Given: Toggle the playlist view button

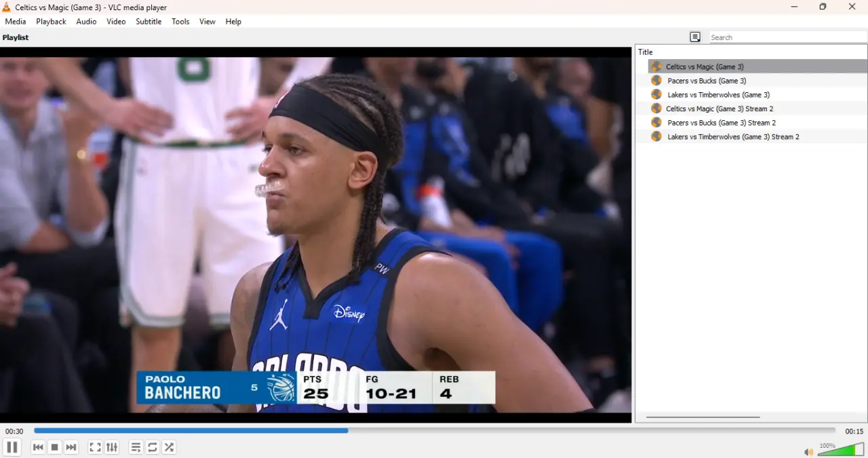Looking at the screenshot, I should (x=136, y=447).
